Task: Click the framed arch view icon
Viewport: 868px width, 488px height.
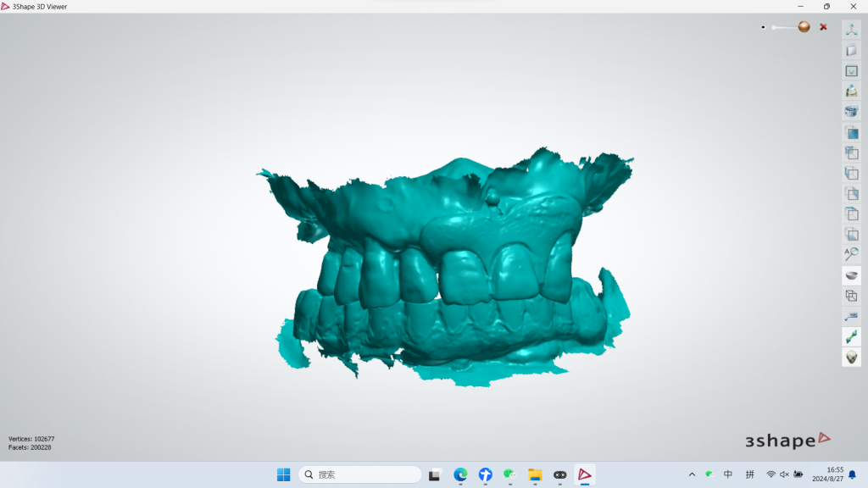Action: [x=851, y=71]
